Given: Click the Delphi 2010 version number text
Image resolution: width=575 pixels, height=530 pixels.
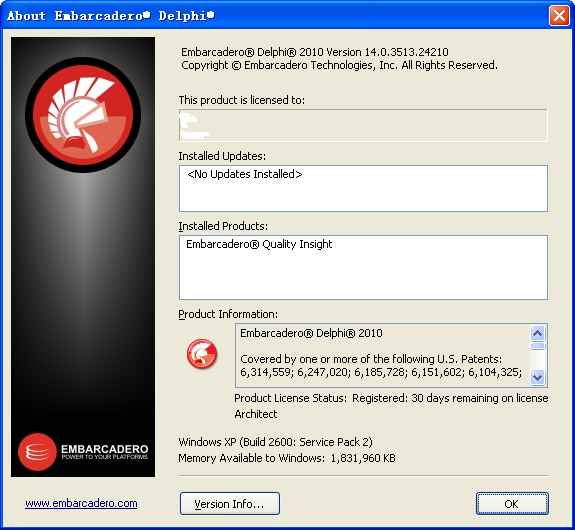Looking at the screenshot, I should pos(406,52).
